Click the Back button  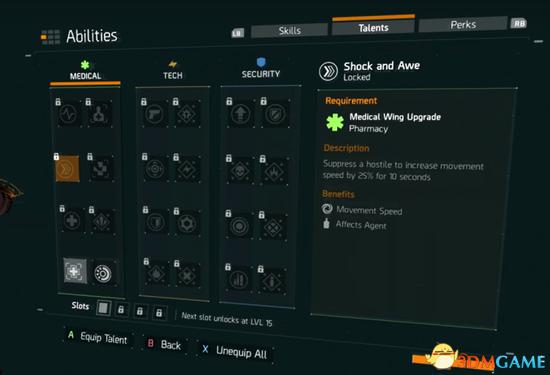pos(164,344)
